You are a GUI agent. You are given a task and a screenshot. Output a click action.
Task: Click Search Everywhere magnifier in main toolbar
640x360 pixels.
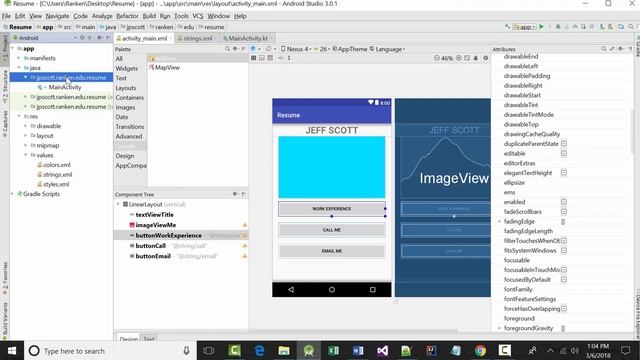(631, 27)
